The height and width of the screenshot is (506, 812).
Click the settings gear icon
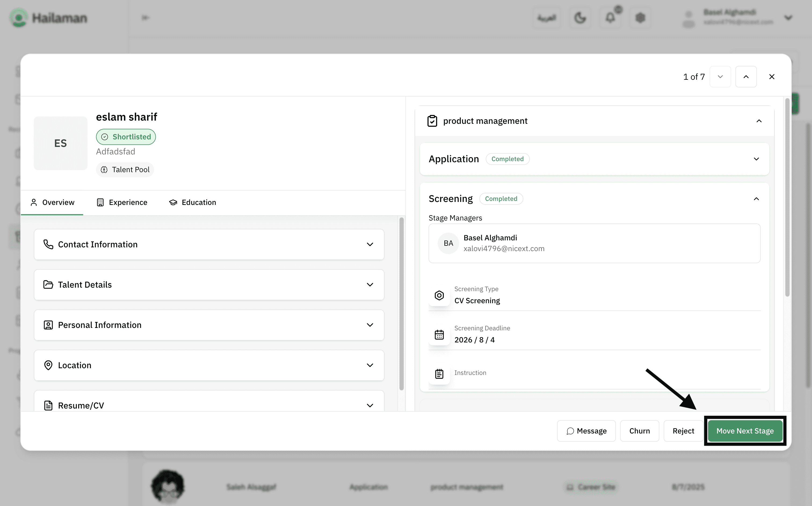pos(640,18)
